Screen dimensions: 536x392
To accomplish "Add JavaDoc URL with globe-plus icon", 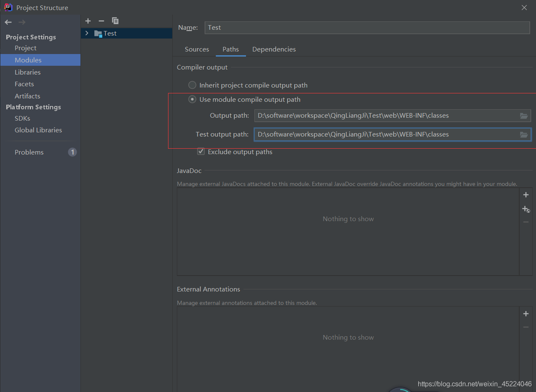I will (526, 209).
